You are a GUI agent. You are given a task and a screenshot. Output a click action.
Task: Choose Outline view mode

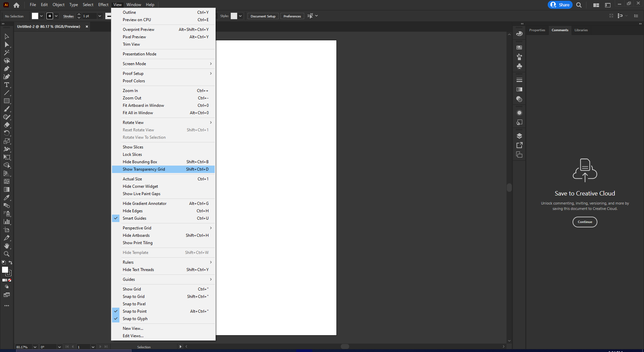pyautogui.click(x=163, y=12)
